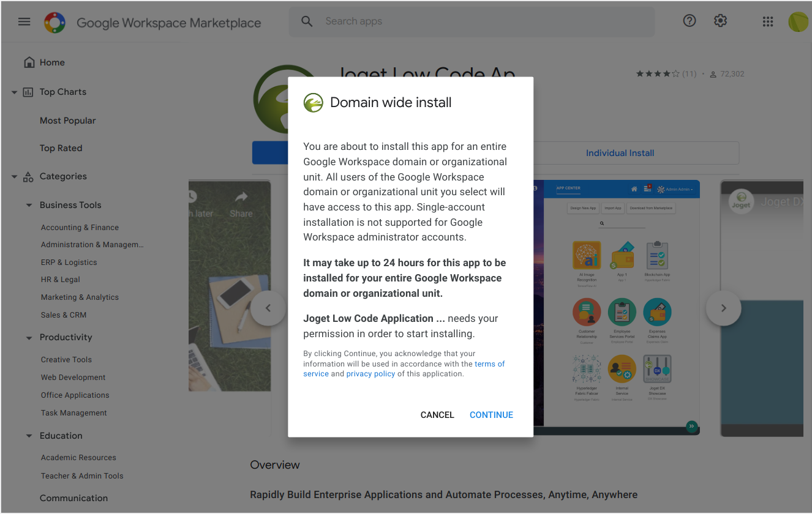Click the Overview heading
This screenshot has width=812, height=514.
point(275,465)
